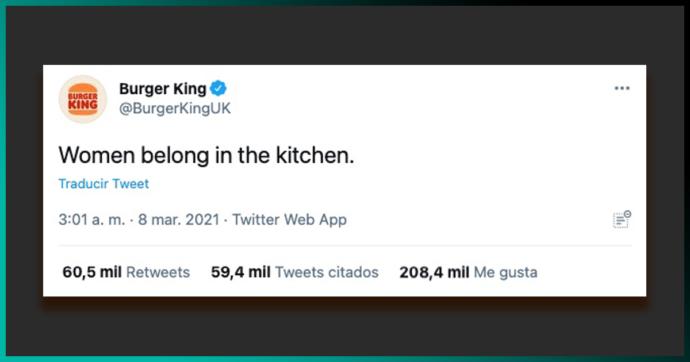Viewport: 690px width, 362px height.
Task: View the 208,4 mil likes count
Action: (434, 272)
